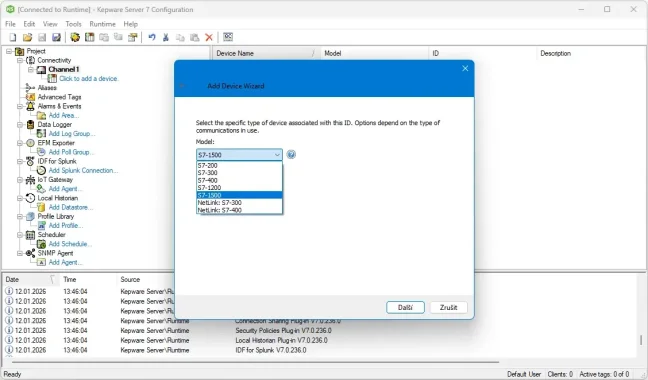Open the View menu

click(50, 24)
